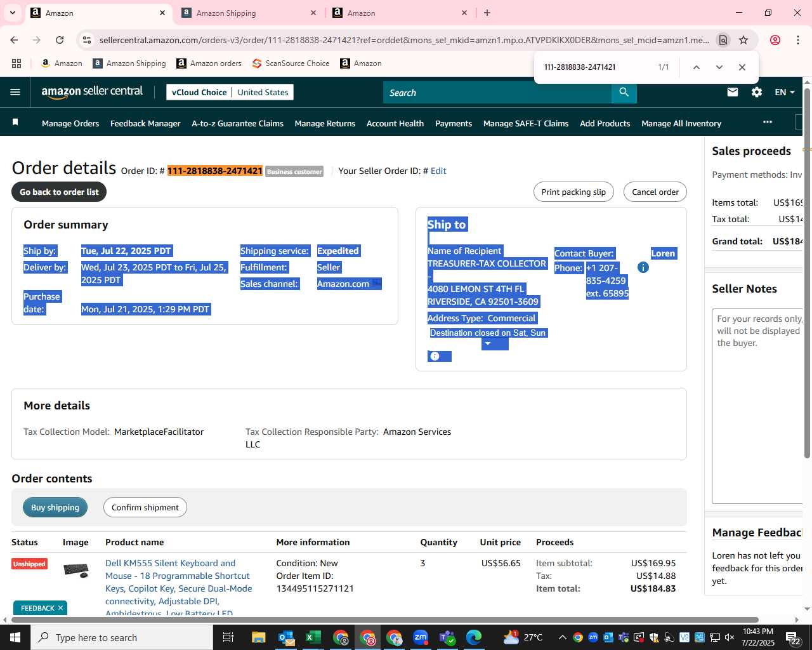Open the three-dots more menu in nav bar
The image size is (812, 650).
point(768,122)
